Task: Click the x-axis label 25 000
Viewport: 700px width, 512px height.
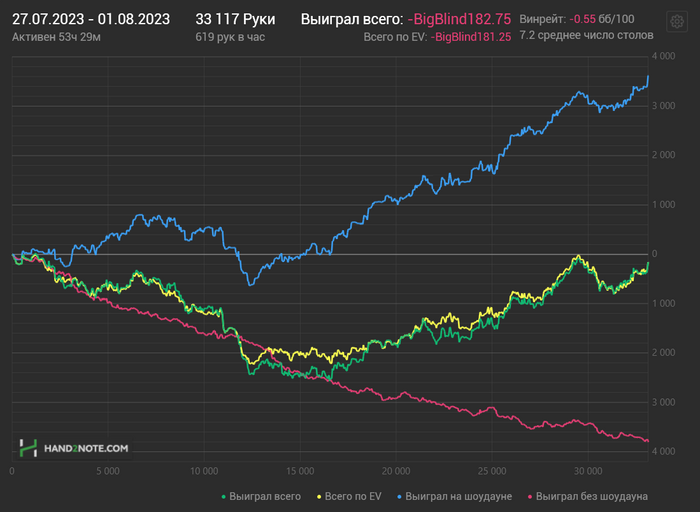Action: (492, 471)
